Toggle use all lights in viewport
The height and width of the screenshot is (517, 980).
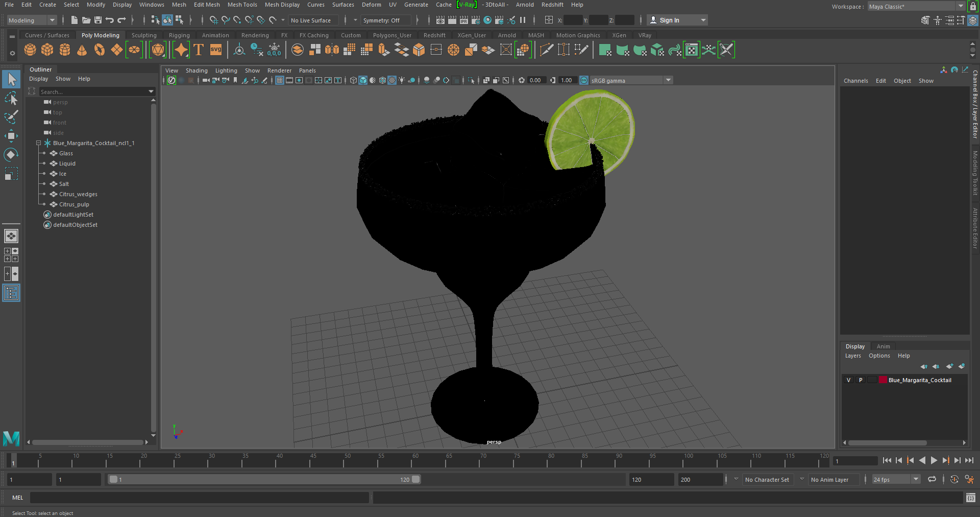pyautogui.click(x=402, y=80)
